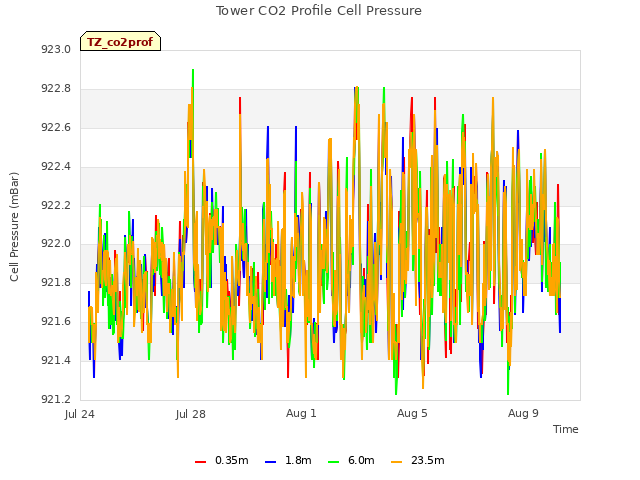
Task: Click the 922.2 y-axis tick value
Action: pos(56,205)
